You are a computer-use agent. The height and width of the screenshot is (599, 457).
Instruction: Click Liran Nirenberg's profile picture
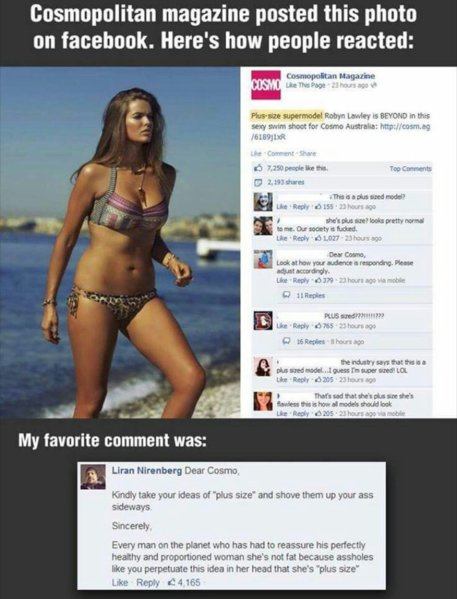[x=93, y=477]
